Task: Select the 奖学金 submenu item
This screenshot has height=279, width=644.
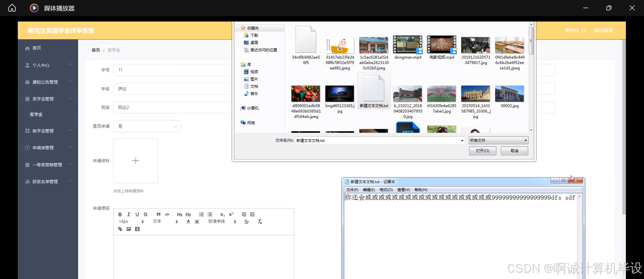Action: (36, 114)
